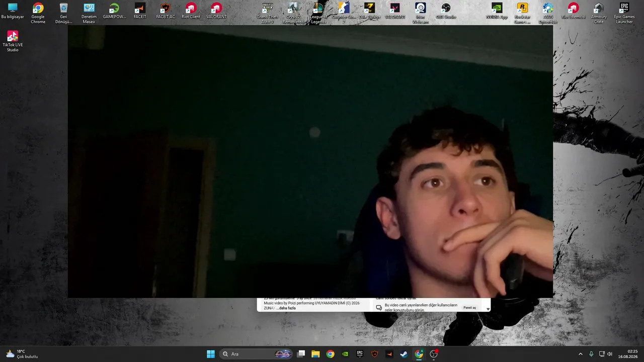Select the Armoury Crate desktop shortcut
644x362 pixels.
[599, 13]
